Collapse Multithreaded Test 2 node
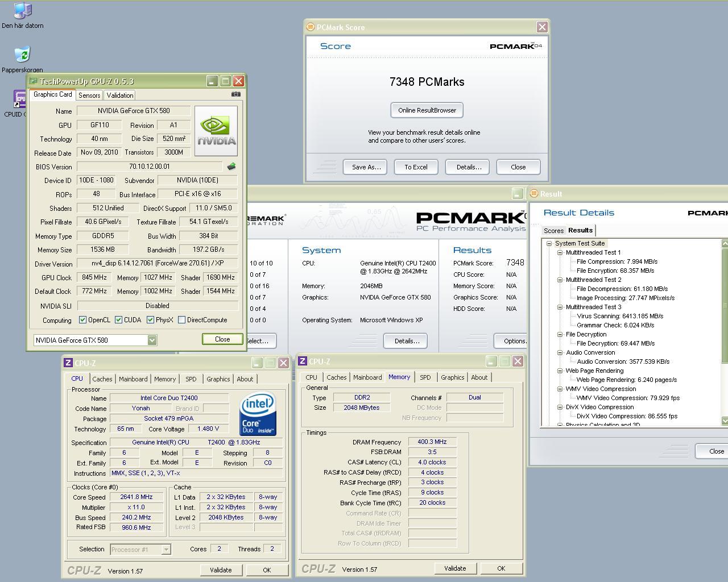This screenshot has width=728, height=582. (560, 280)
